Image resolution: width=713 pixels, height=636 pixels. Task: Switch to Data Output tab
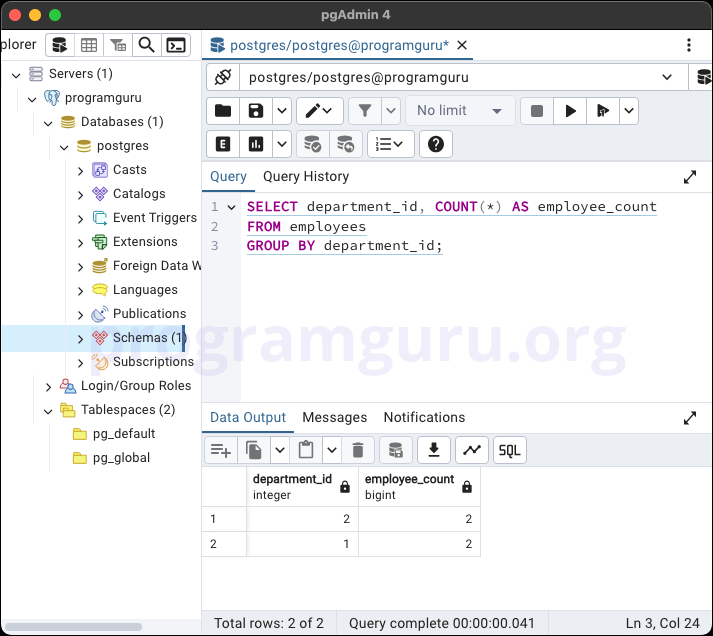coord(248,417)
